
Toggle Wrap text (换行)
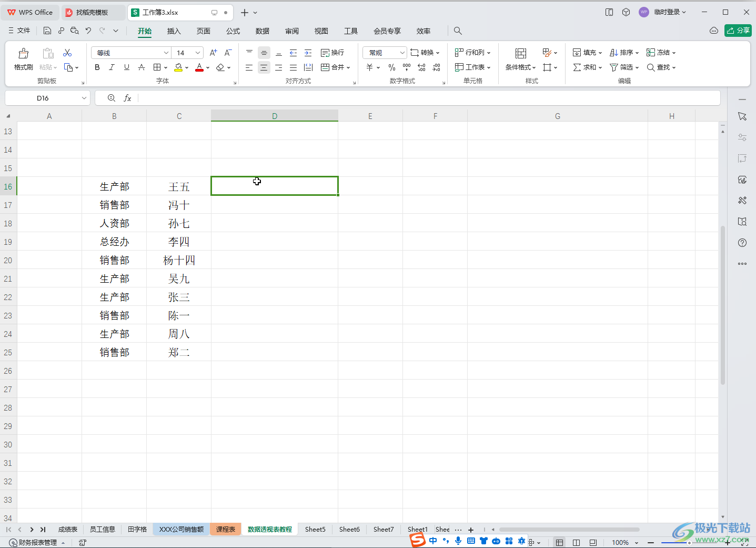(x=332, y=53)
